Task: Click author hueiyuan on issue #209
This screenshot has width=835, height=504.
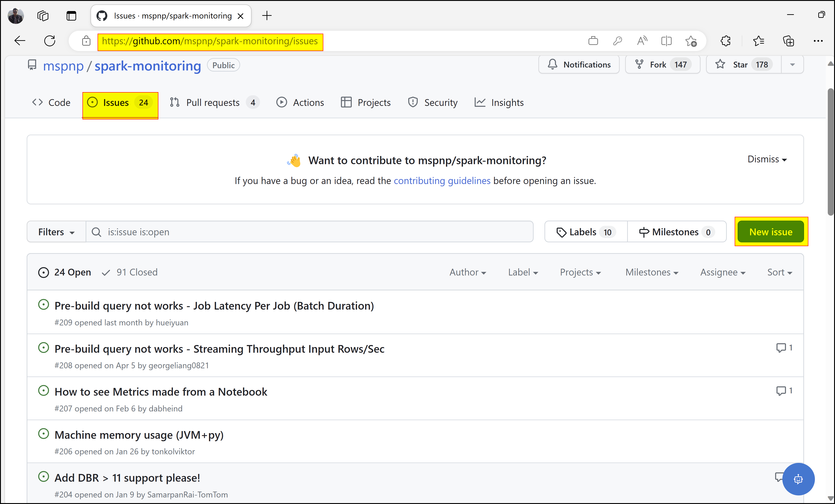Action: (x=172, y=322)
